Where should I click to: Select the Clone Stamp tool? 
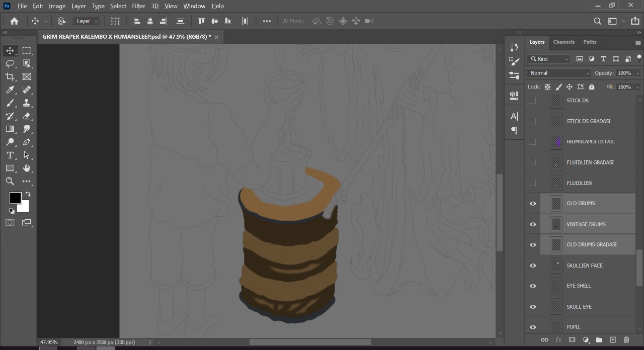27,103
